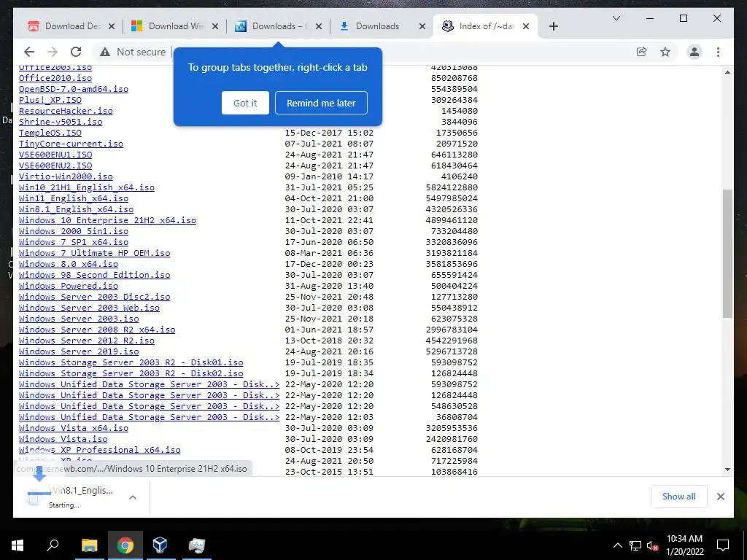Open VirtualBox from the taskbar
The height and width of the screenshot is (560, 747).
160,545
